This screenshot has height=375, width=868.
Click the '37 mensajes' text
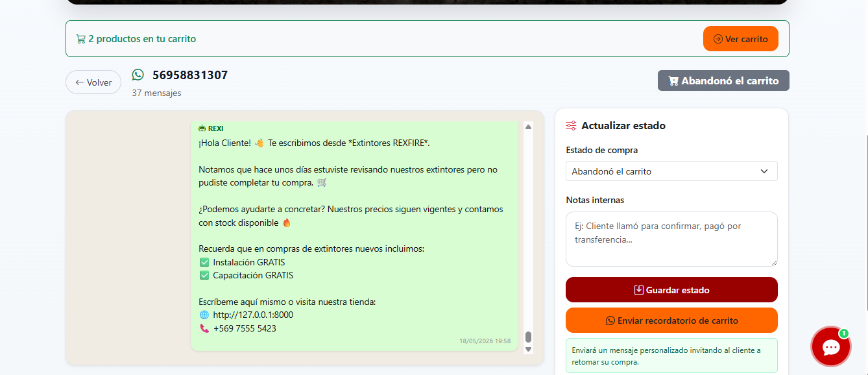click(x=156, y=93)
